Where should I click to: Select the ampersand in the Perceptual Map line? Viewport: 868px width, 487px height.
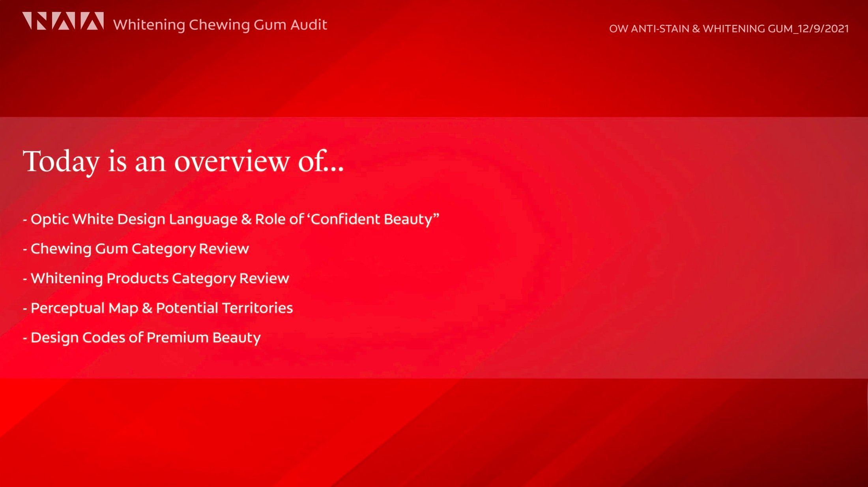(147, 308)
